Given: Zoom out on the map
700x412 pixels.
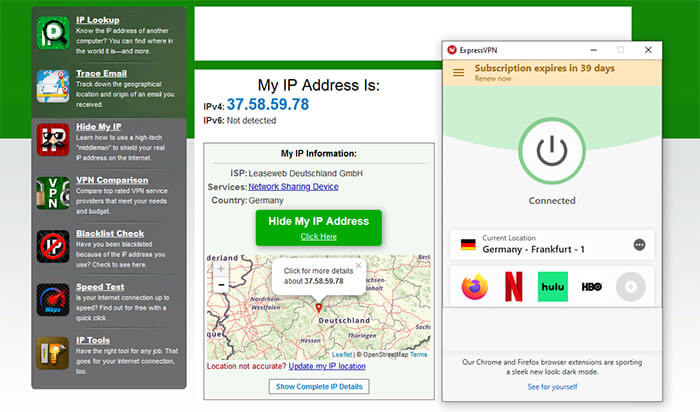Looking at the screenshot, I should click(x=221, y=284).
